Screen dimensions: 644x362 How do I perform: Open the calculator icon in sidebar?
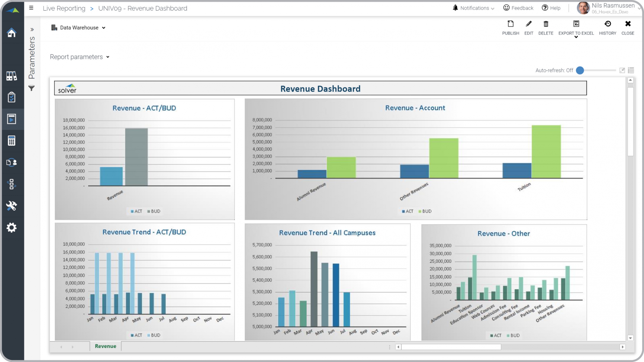point(12,141)
